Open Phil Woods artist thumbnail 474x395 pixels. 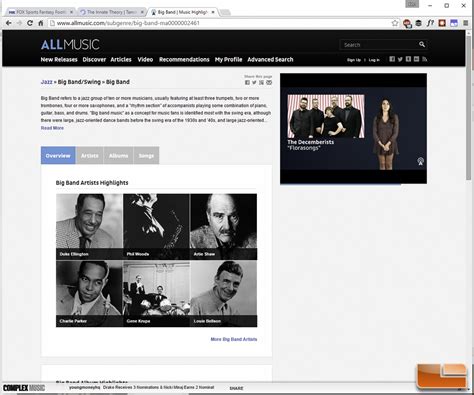tap(156, 226)
